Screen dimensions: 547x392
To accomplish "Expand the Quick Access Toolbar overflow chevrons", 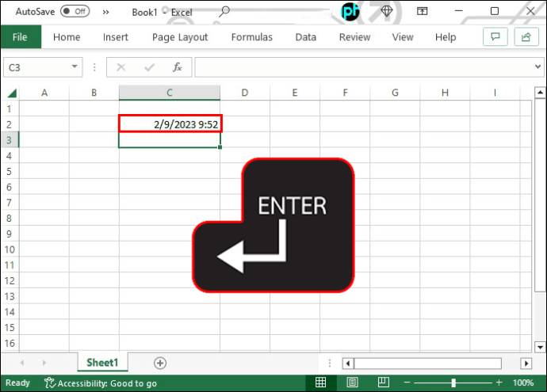I will [105, 13].
